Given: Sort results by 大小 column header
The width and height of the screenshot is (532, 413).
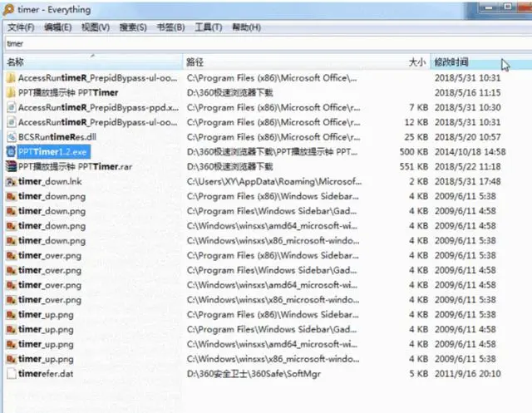Looking at the screenshot, I should pos(417,62).
